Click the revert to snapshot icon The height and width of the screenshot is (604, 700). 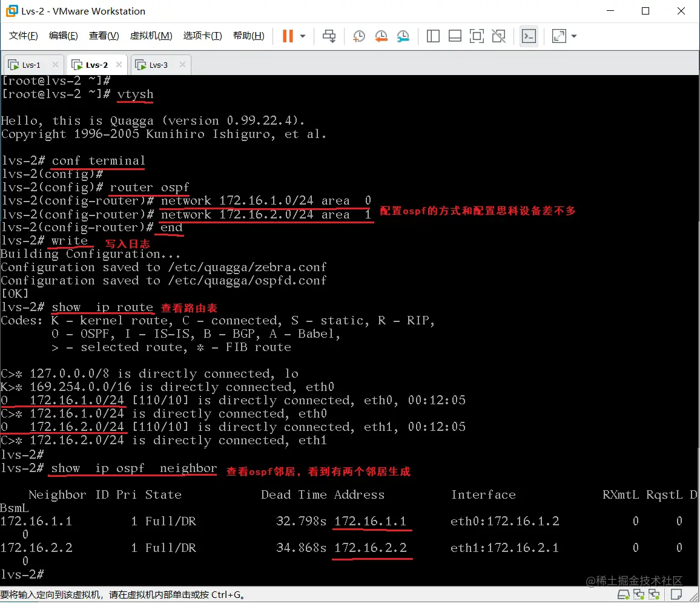click(x=381, y=36)
